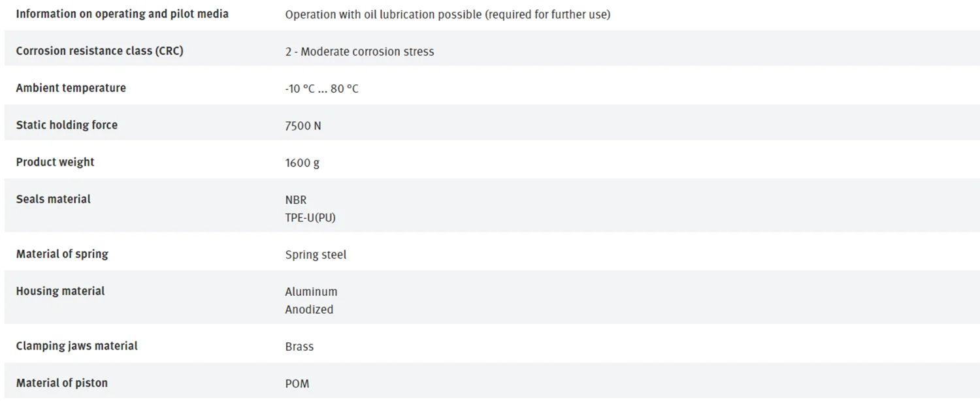Click the Anodized housing value
Viewport: 980px width, 401px height.
coord(309,310)
